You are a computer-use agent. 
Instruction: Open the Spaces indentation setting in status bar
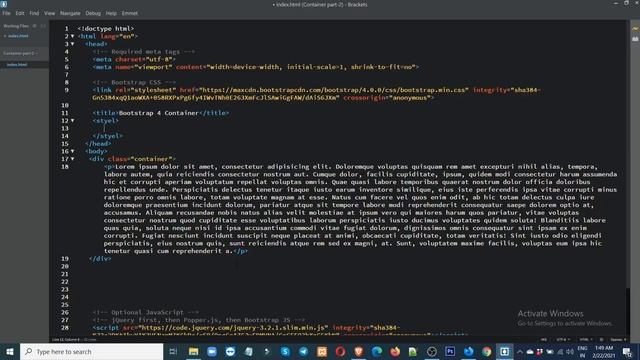(618, 340)
